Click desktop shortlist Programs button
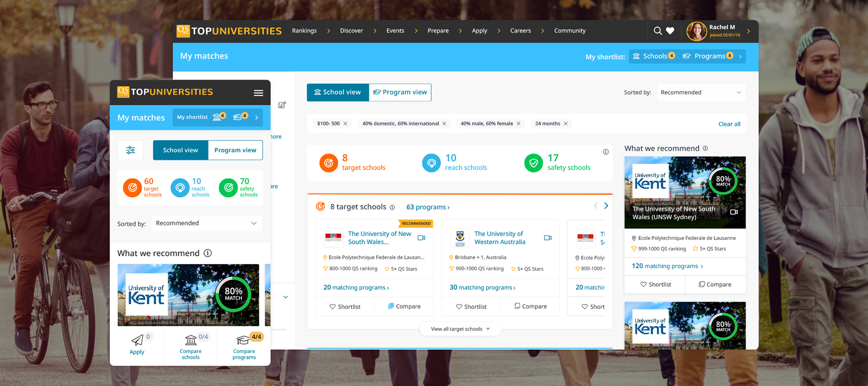Screen dimensions: 868x386 click(708, 56)
